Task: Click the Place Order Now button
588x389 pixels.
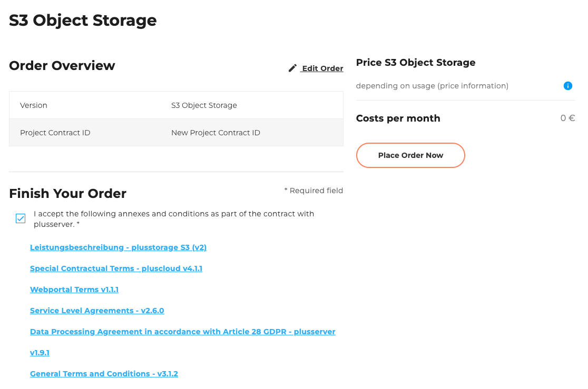Action: (x=410, y=155)
